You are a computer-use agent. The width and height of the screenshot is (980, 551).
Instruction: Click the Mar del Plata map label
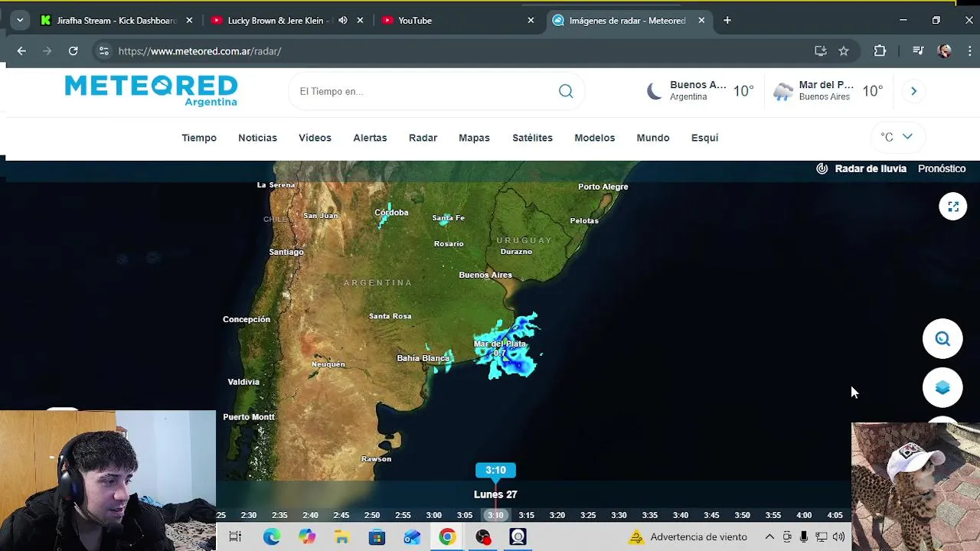pyautogui.click(x=500, y=344)
